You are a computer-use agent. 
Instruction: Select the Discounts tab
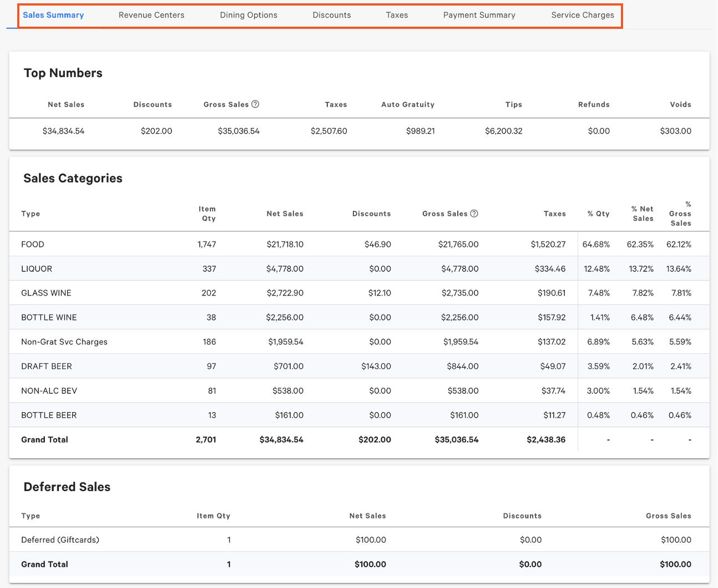point(331,15)
